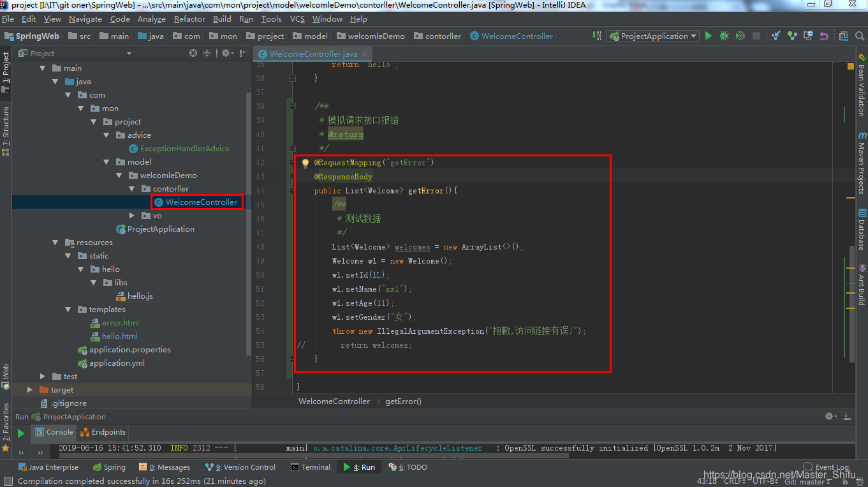Open the Navigate menu
The height and width of the screenshot is (487, 868).
pos(85,19)
